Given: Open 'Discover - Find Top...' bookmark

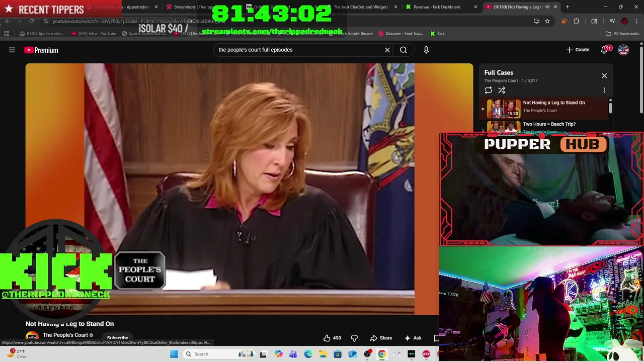Looking at the screenshot, I should click(x=400, y=34).
